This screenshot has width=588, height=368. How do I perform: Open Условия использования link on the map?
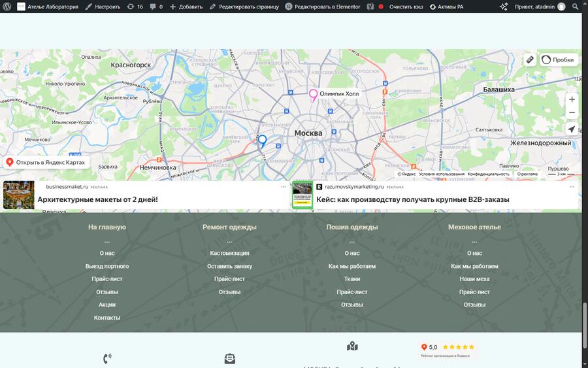[x=442, y=174]
